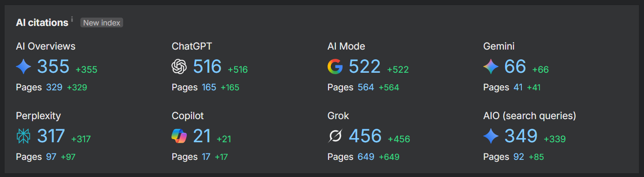Click the AIO (search queries) label
Image resolution: width=644 pixels, height=177 pixels.
tap(530, 116)
